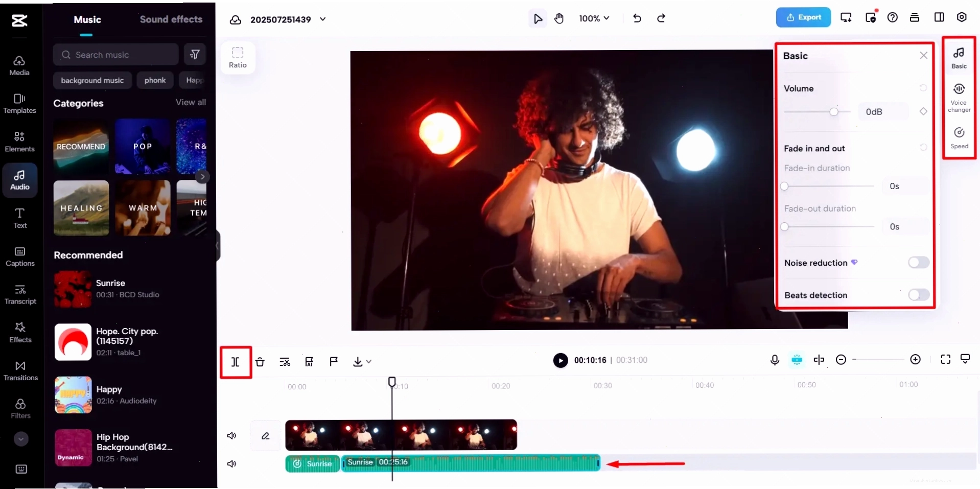Open the HEALING category thumbnail

click(81, 208)
